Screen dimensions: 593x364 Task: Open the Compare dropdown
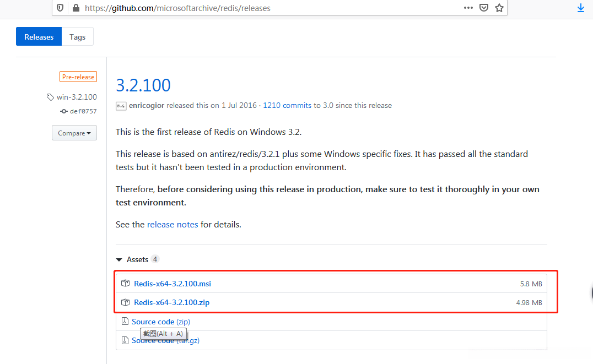pyautogui.click(x=74, y=133)
